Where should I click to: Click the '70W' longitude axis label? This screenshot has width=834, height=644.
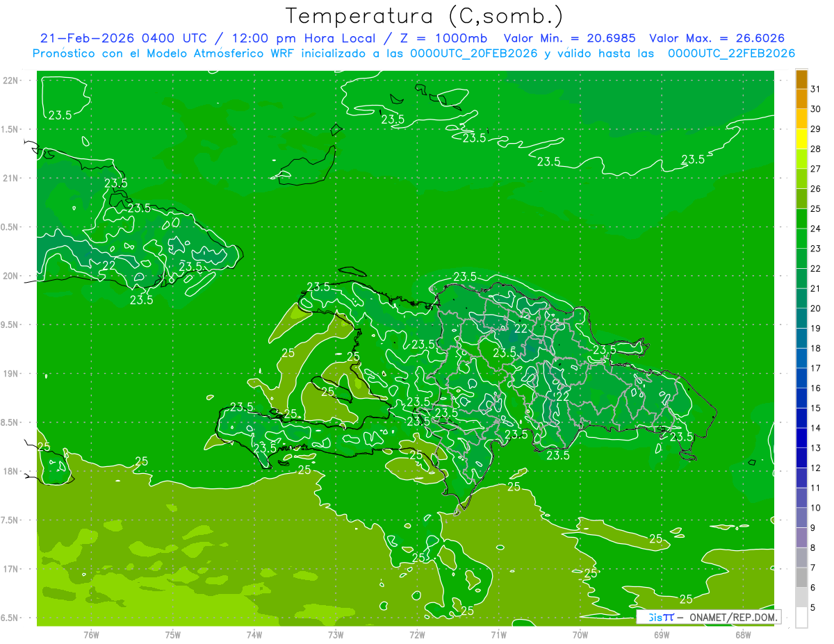[580, 635]
